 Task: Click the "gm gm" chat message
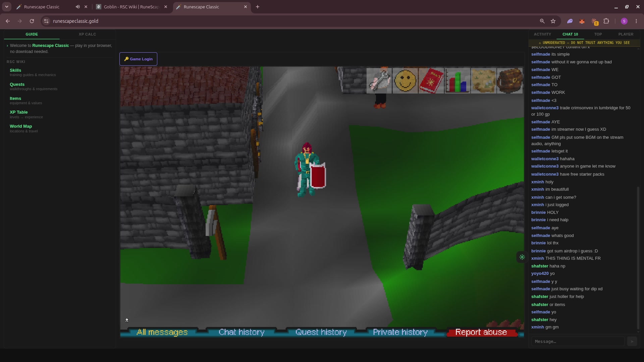click(x=552, y=327)
